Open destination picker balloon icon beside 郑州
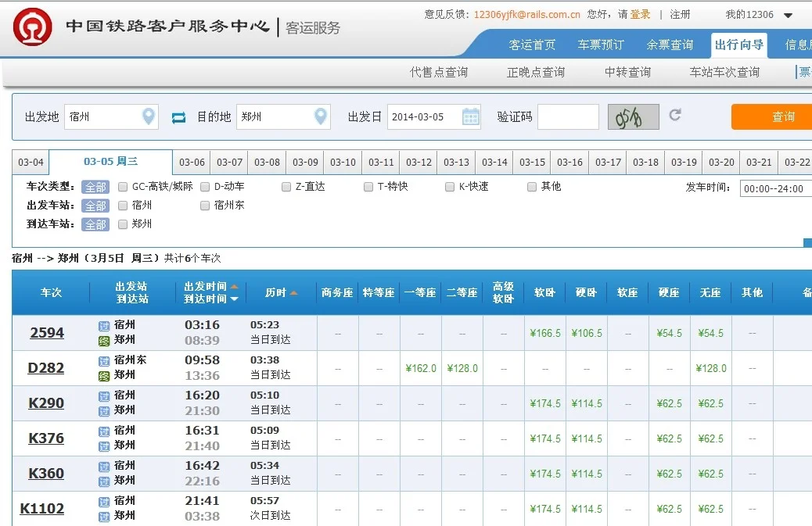This screenshot has width=812, height=526. [x=321, y=116]
